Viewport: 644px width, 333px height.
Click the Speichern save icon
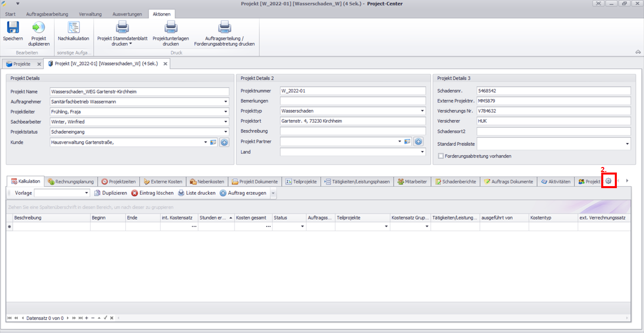[x=13, y=28]
